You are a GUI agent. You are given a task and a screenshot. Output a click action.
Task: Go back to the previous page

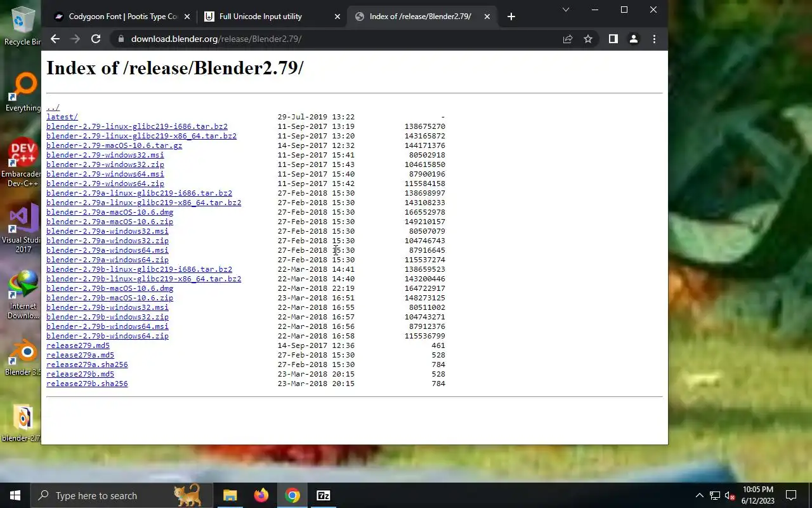[55, 39]
